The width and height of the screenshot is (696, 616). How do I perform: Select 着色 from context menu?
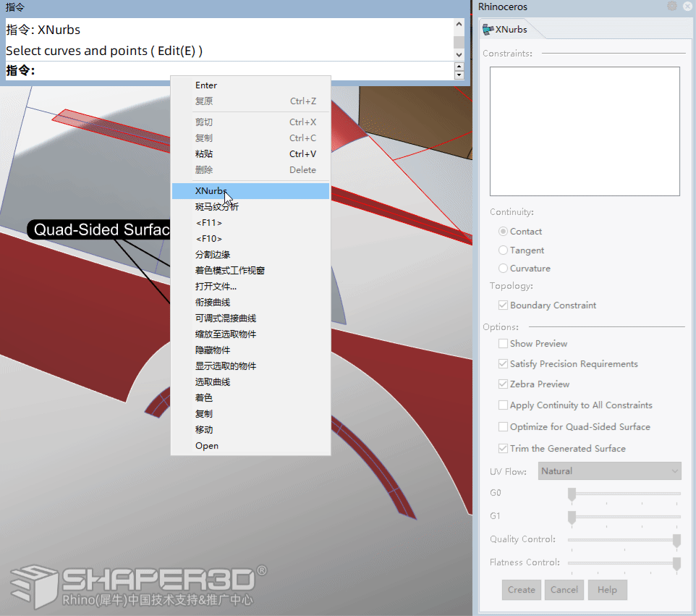pos(251,398)
